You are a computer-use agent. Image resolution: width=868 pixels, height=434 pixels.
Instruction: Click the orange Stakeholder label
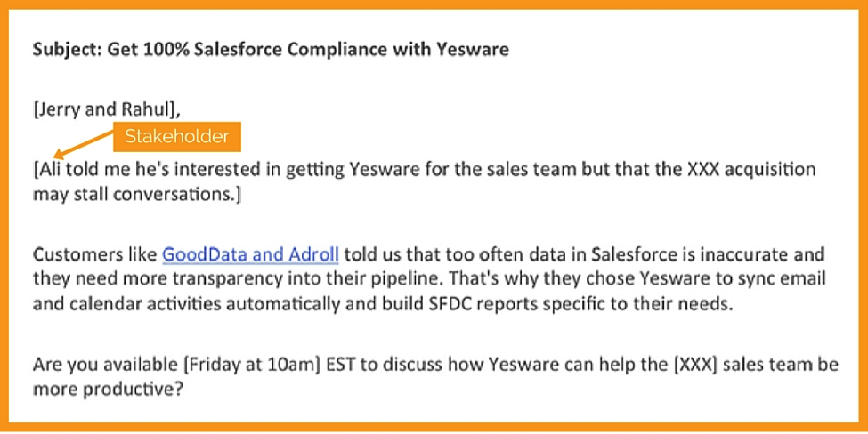177,137
